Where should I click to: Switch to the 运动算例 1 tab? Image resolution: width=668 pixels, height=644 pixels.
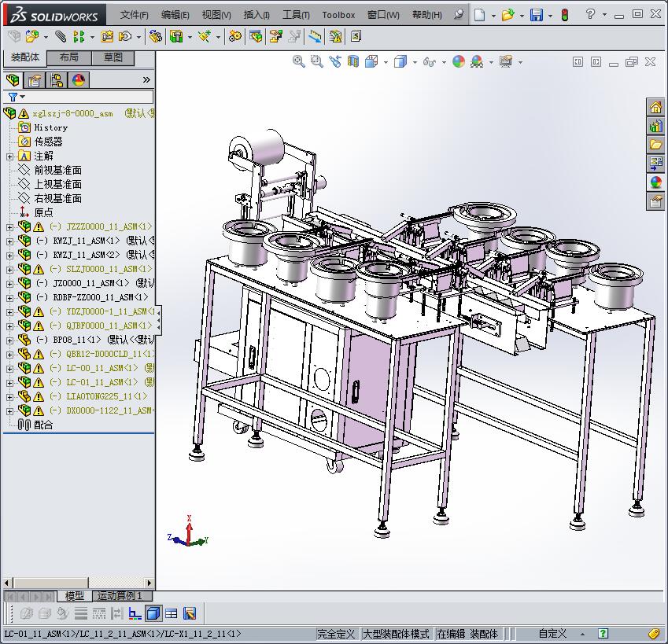click(x=120, y=596)
